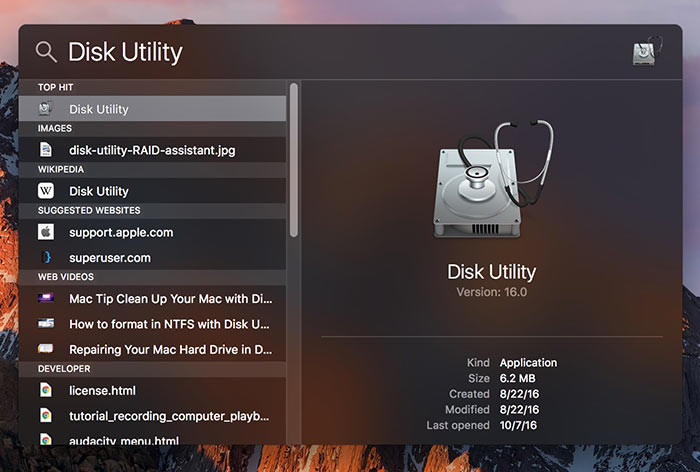Open the Wikipedia Disk Utility result
This screenshot has height=472, width=700.
coord(152,191)
